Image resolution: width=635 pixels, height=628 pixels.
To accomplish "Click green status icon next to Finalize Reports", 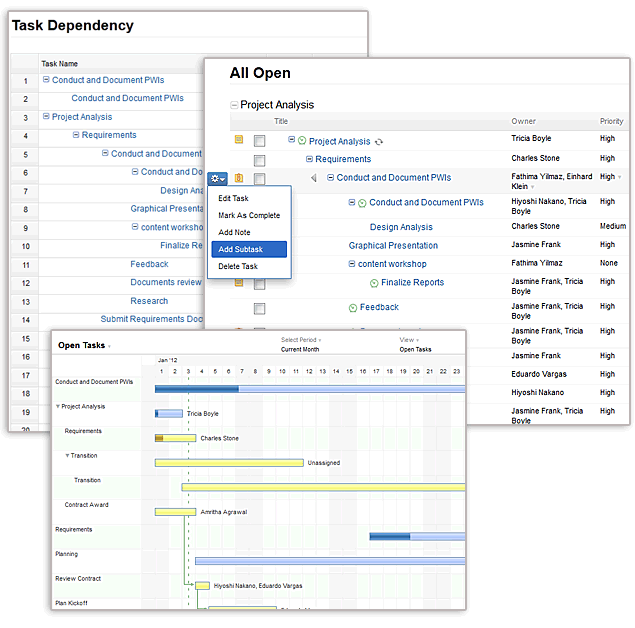I will click(373, 283).
